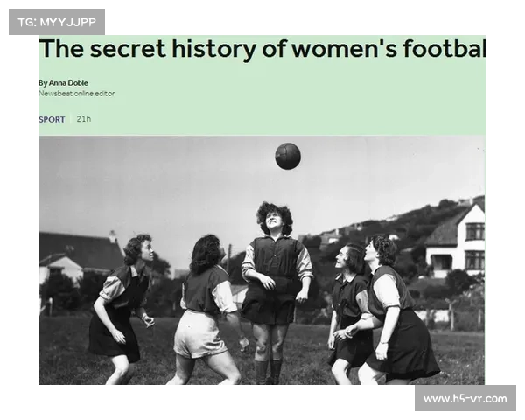This screenshot has height=420, width=525.
Task: Open the SPORT section tag
Action: (x=52, y=119)
